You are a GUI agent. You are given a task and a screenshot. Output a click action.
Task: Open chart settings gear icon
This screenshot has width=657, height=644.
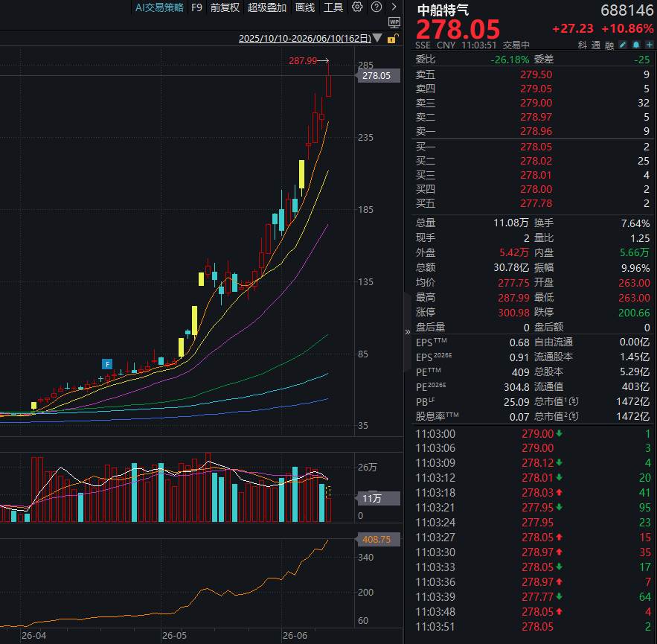(x=357, y=7)
